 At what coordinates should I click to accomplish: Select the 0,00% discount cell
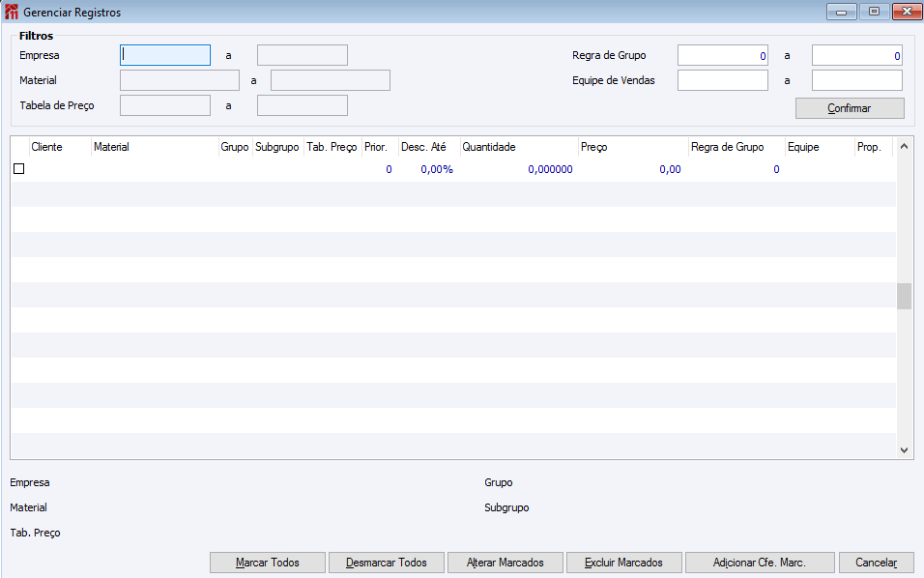[x=437, y=170]
